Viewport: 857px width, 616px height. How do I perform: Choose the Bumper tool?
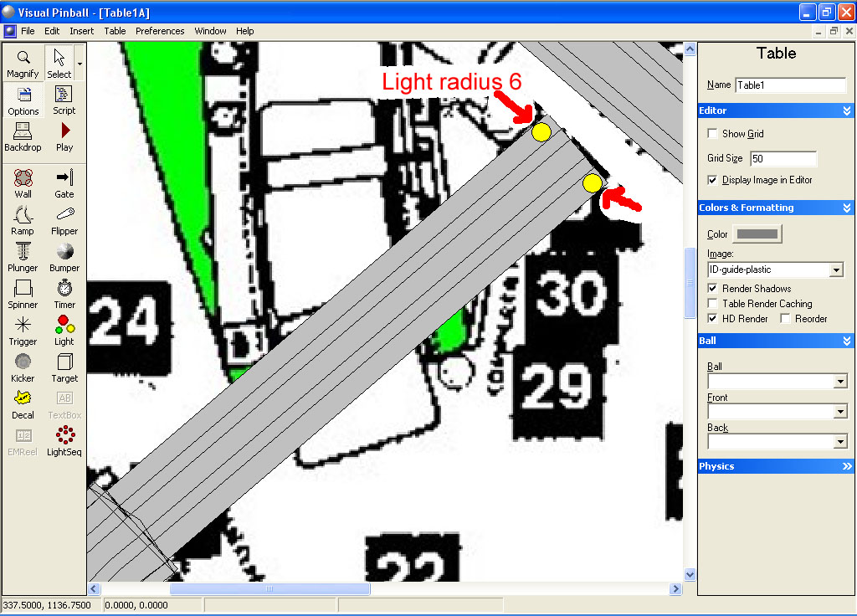coord(64,257)
